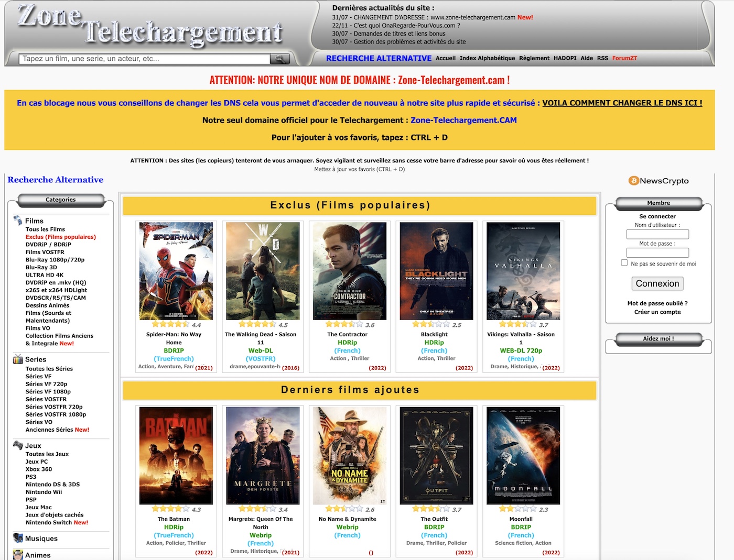Click the site search input field
734x560 pixels.
point(145,59)
